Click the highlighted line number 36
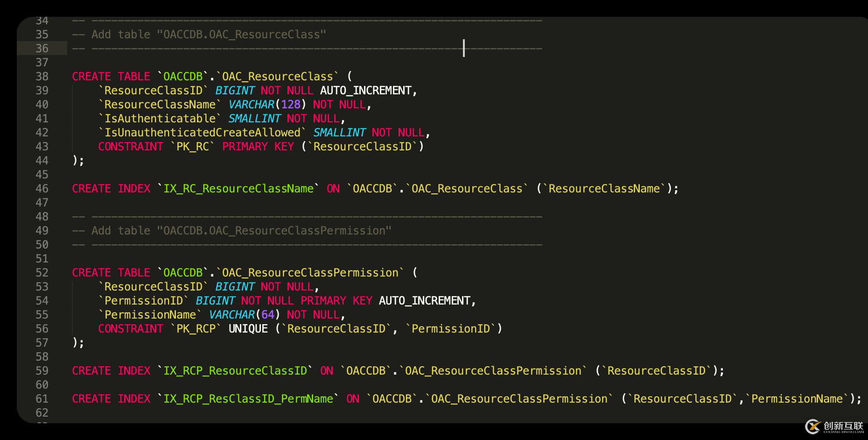868x440 pixels. [x=42, y=49]
